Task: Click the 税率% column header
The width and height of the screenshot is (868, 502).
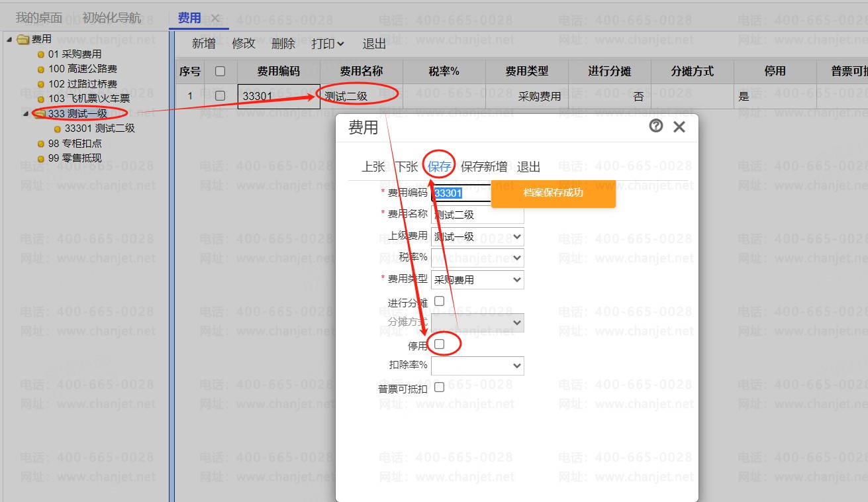Action: (x=444, y=72)
